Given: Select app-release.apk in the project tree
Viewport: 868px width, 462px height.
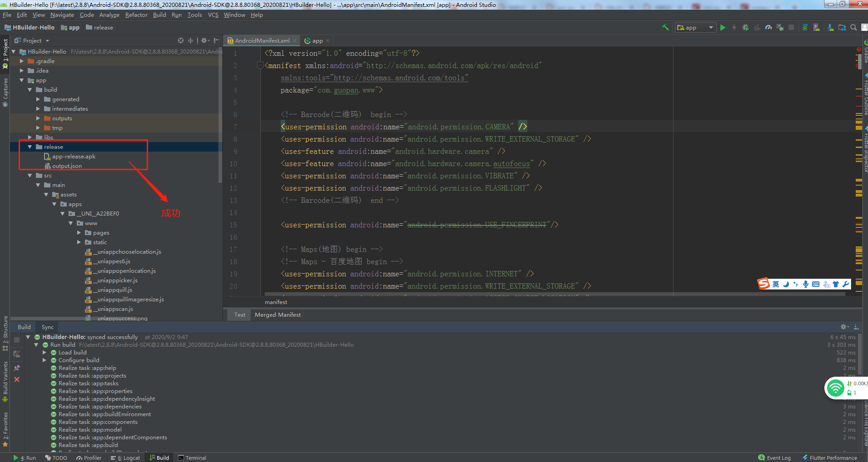Looking at the screenshot, I should click(x=74, y=157).
